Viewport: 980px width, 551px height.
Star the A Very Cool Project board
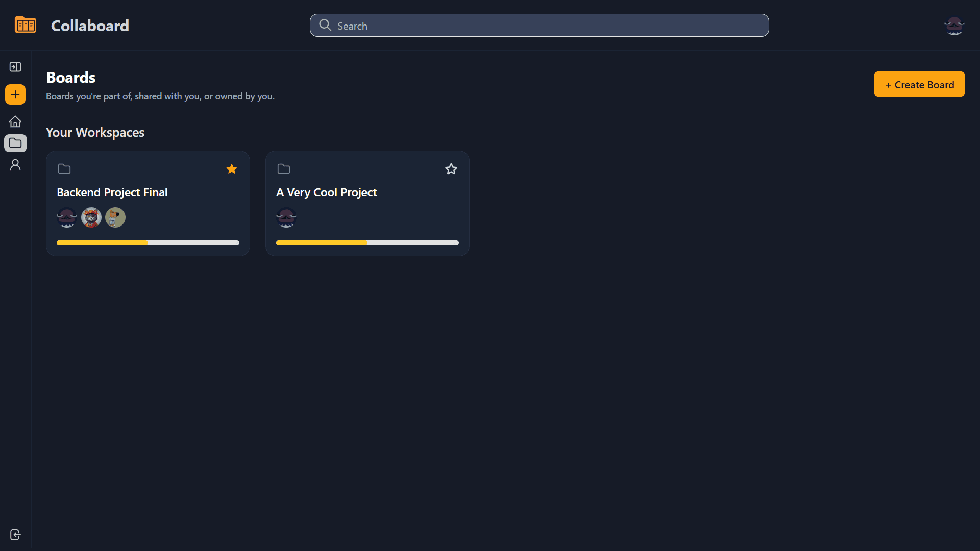click(x=451, y=169)
